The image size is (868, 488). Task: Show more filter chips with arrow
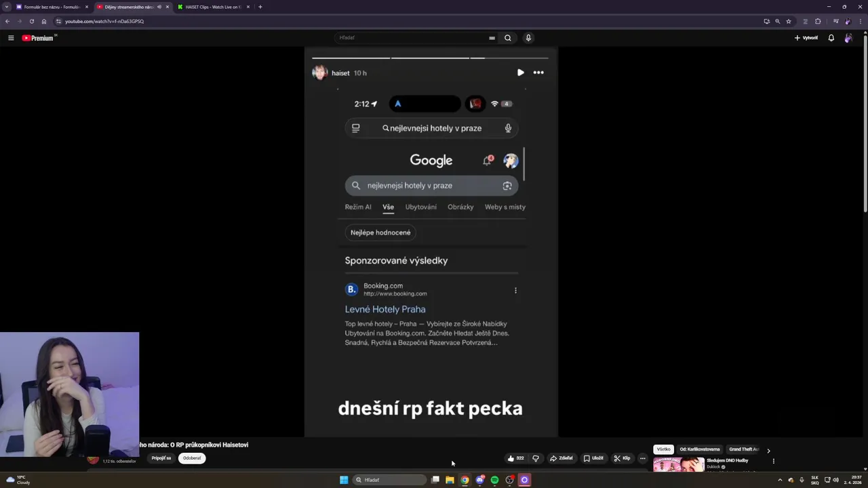(768, 451)
